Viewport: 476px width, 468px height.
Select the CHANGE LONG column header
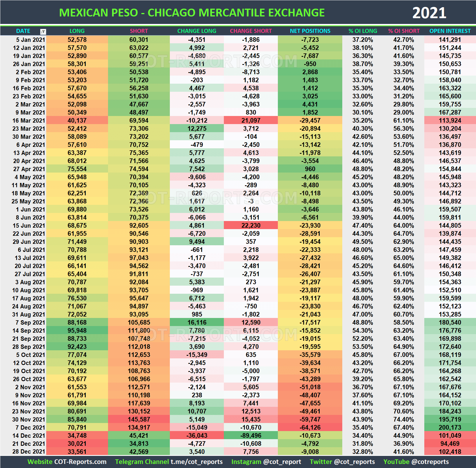(x=197, y=31)
